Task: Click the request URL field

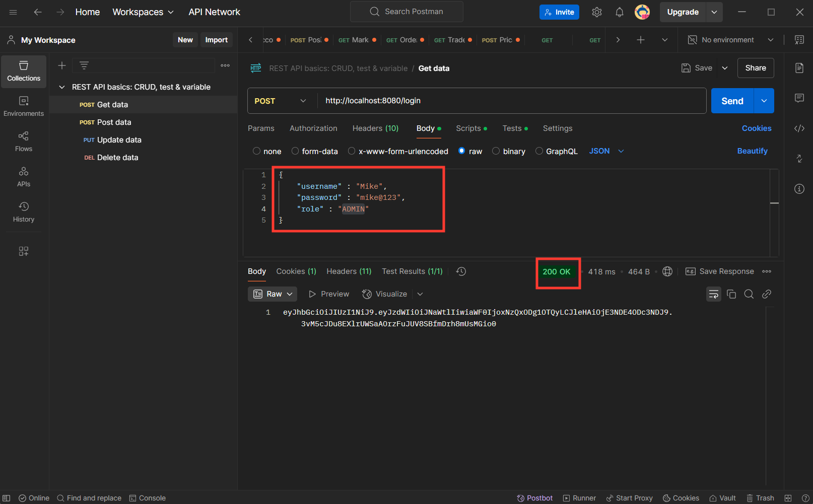Action: 511,101
